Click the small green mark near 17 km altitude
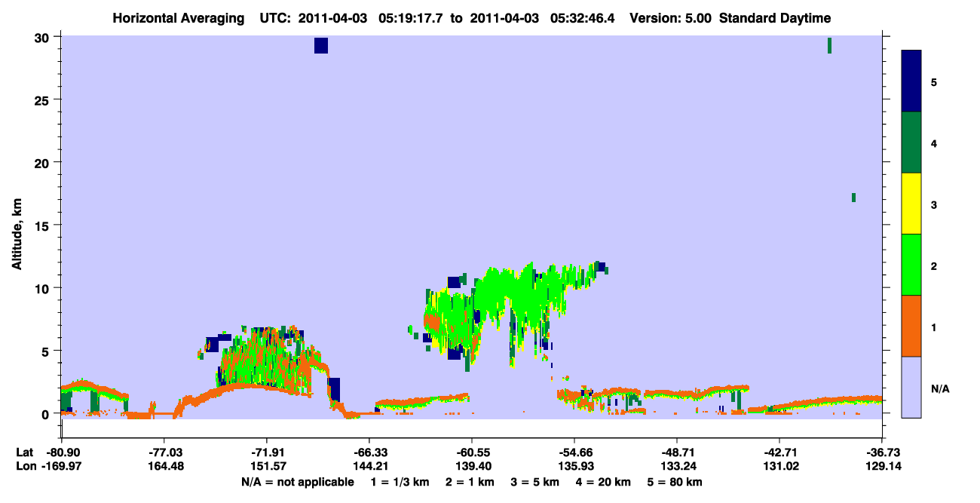 [853, 198]
